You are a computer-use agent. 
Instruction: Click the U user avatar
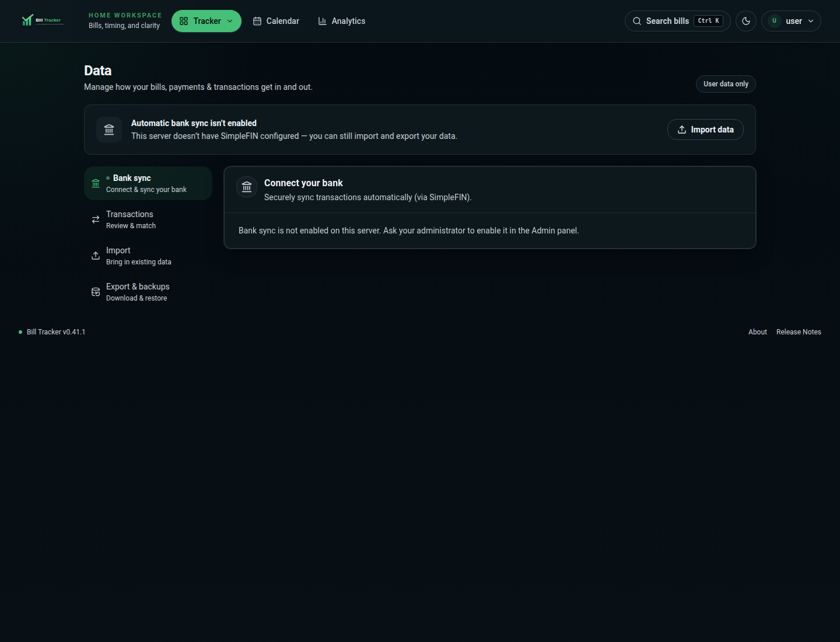[x=775, y=21]
